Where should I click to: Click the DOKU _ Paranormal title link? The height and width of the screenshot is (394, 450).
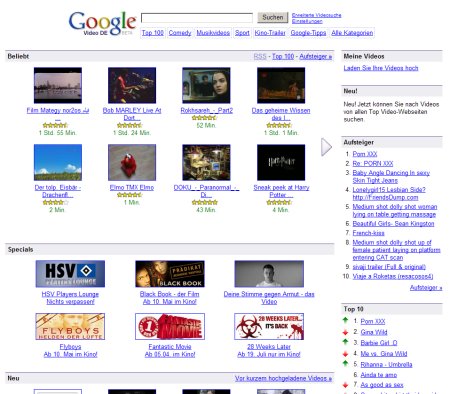coord(206,191)
